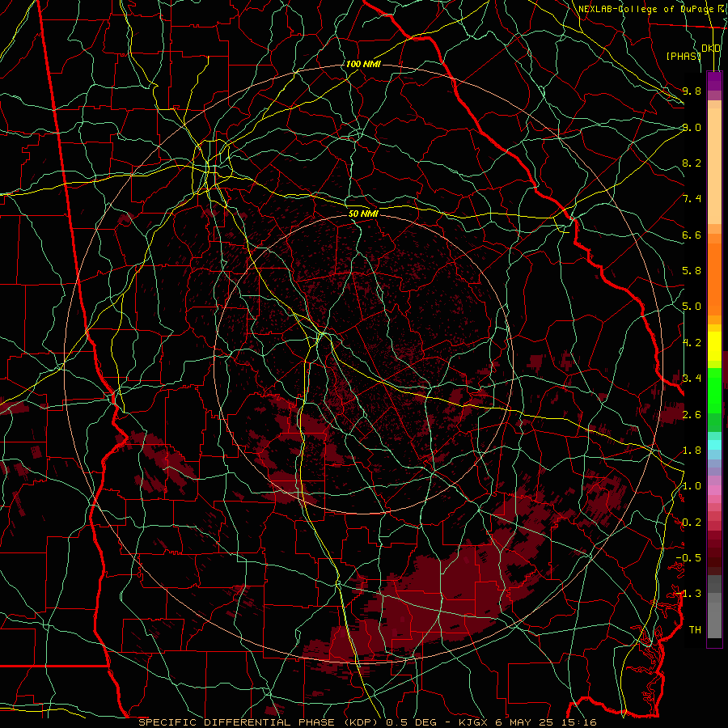Click the "-0.5" scale value
The height and width of the screenshot is (728, 728).
pyautogui.click(x=688, y=557)
